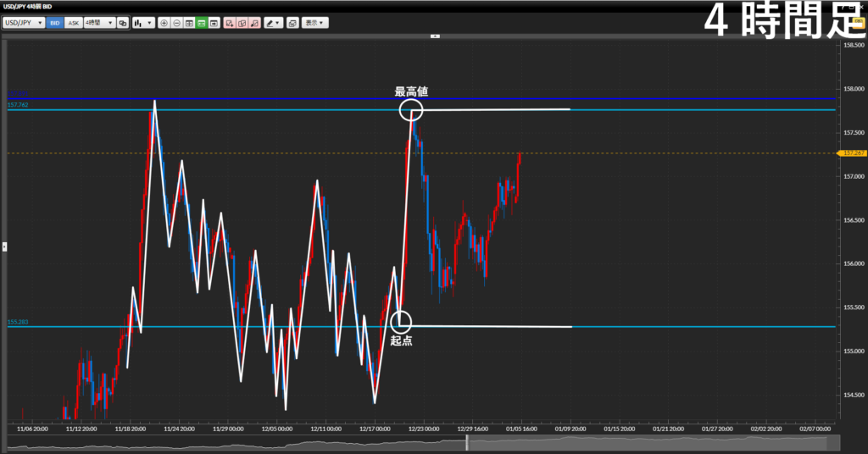Click the first pink order icon

(x=230, y=23)
